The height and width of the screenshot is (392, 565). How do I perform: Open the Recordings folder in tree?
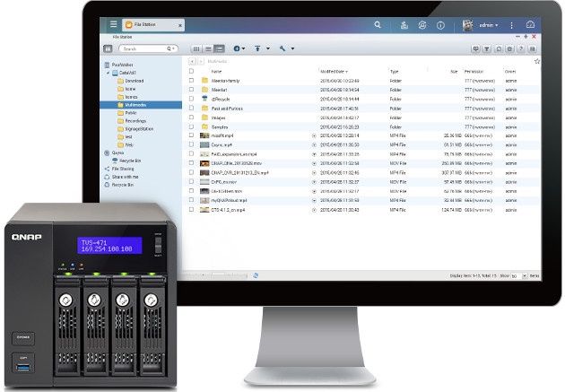132,121
